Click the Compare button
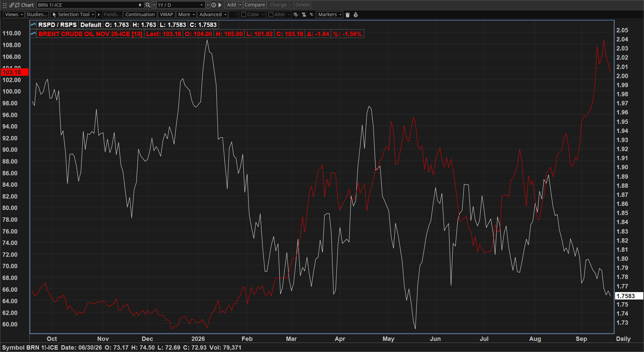Viewport: 644px width, 352px height. [x=255, y=5]
